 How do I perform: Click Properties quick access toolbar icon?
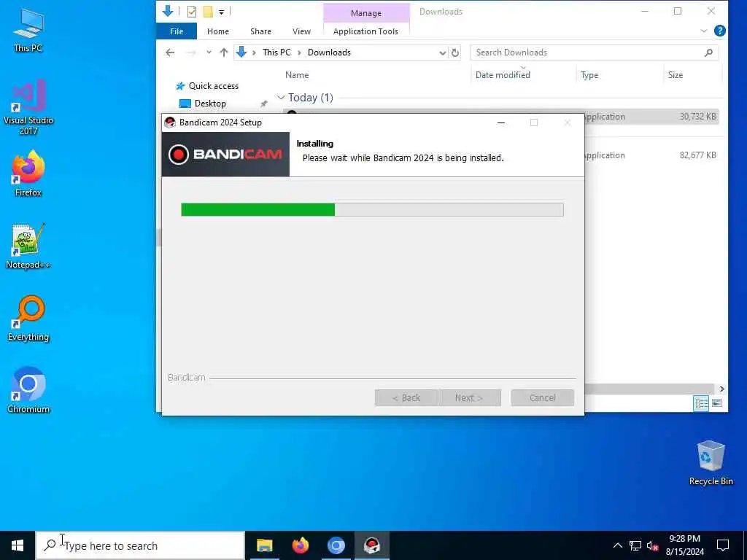click(192, 12)
